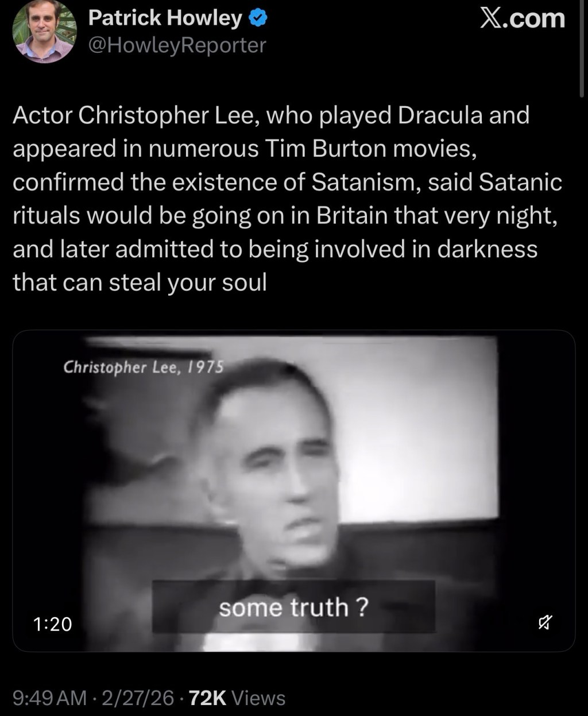Visit the @HowleyReporter handle link
The width and height of the screenshot is (588, 716).
tap(177, 45)
